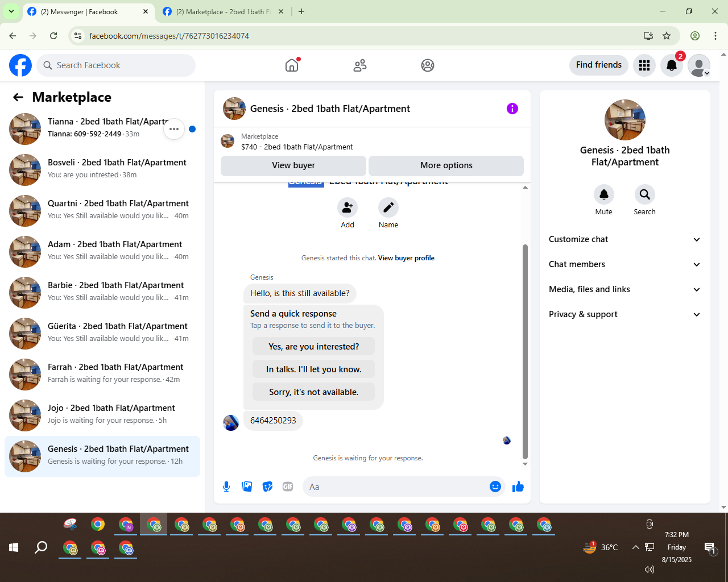Search in conversation magnifier icon

pos(645,194)
